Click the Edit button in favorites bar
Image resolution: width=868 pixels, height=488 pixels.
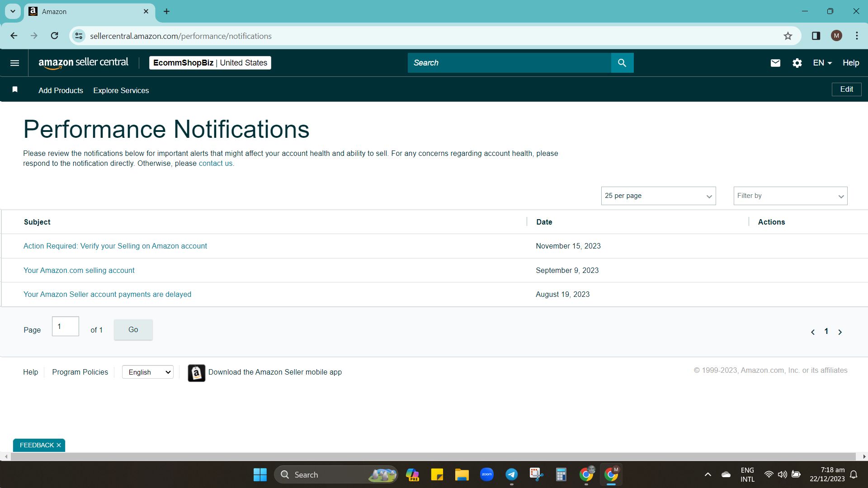click(847, 89)
